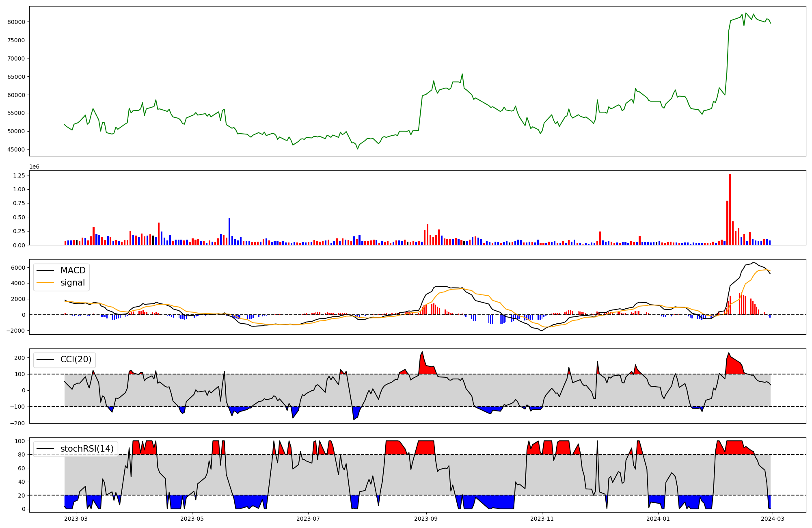812x528 pixels.
Task: Select the stochRSI(14) legend entry
Action: coord(87,449)
